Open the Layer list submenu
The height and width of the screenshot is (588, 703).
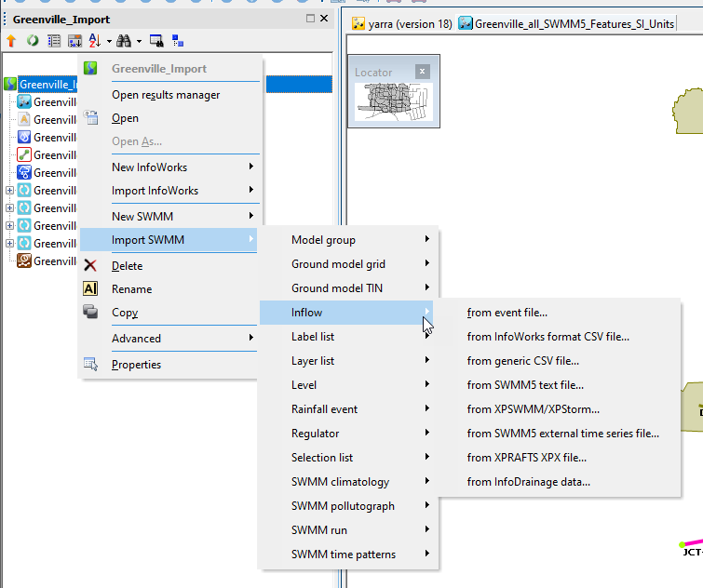(347, 361)
